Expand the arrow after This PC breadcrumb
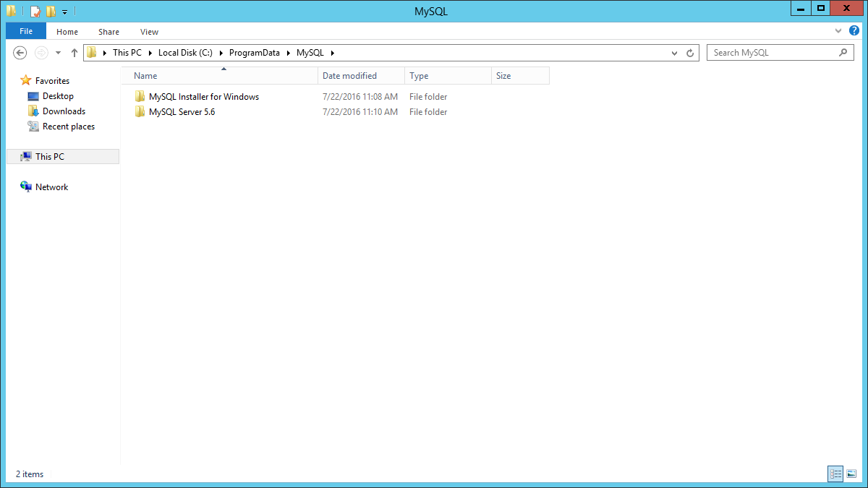The image size is (868, 488). (x=150, y=53)
